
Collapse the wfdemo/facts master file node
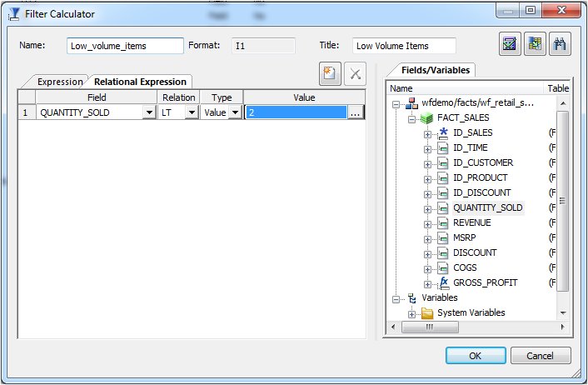(396, 104)
